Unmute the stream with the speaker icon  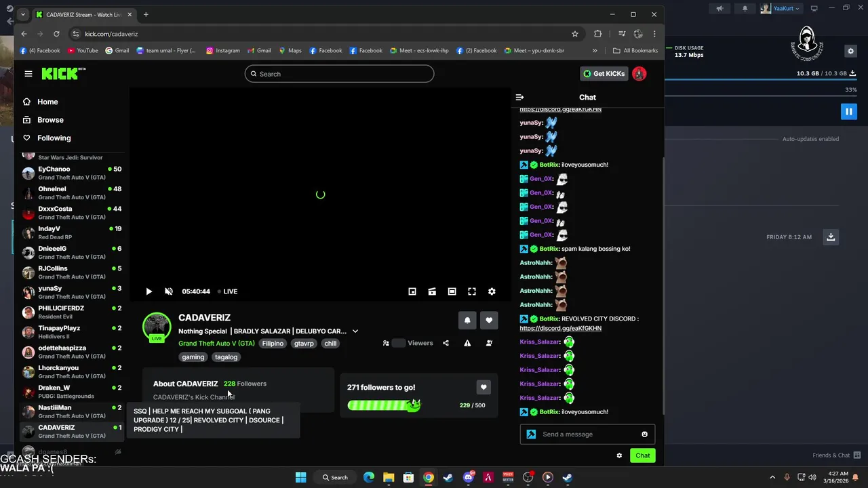click(x=169, y=291)
